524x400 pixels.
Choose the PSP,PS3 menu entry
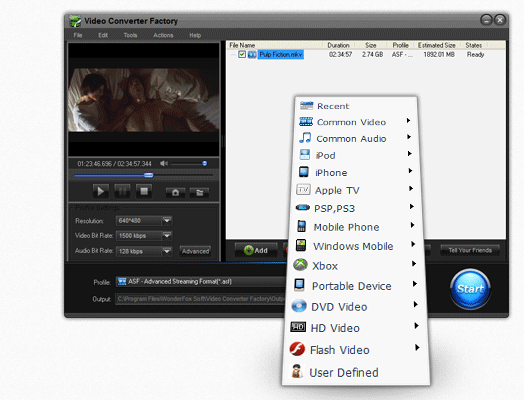click(355, 208)
